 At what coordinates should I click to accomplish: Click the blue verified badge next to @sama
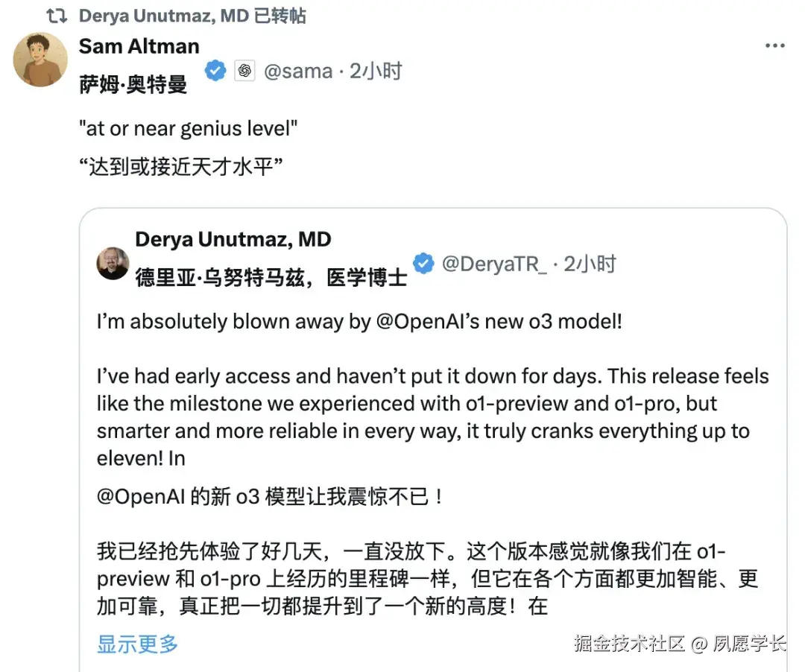pos(215,70)
